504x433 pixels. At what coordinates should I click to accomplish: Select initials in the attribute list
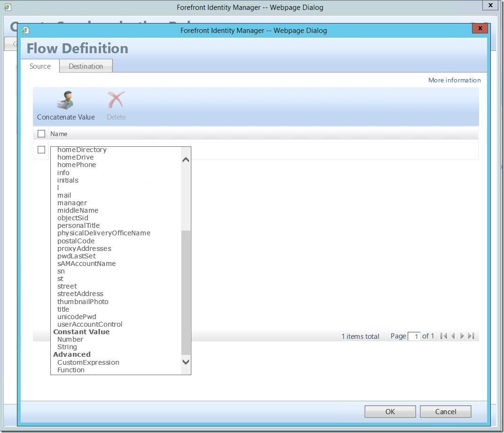pos(68,180)
